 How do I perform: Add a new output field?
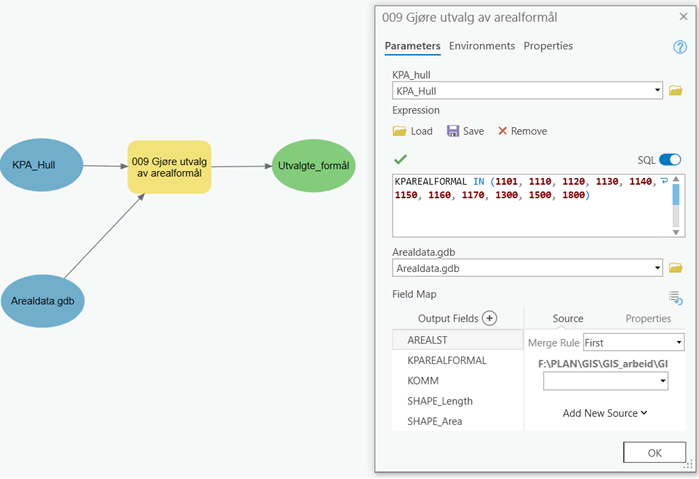pos(489,318)
